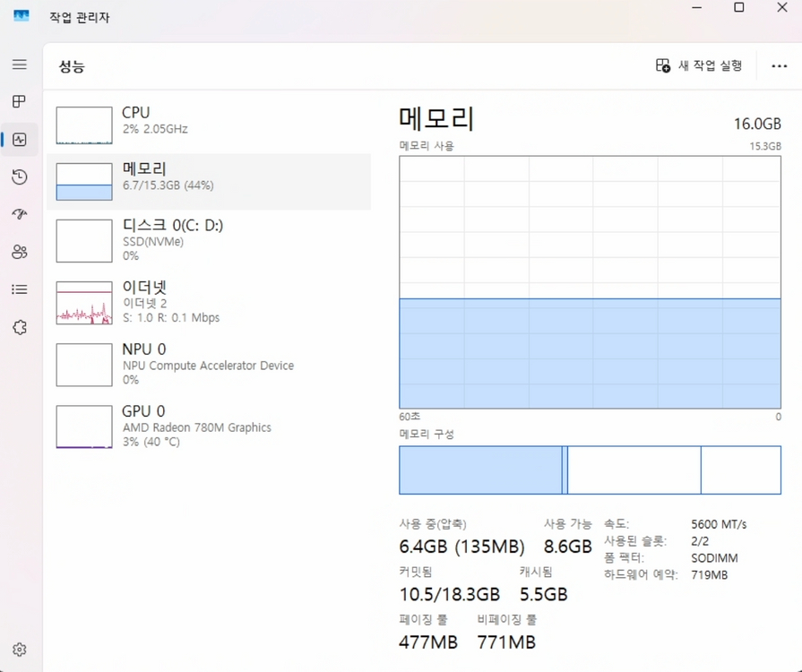Expand the navigation sidebar with hamburger menu
The height and width of the screenshot is (672, 802).
[20, 64]
